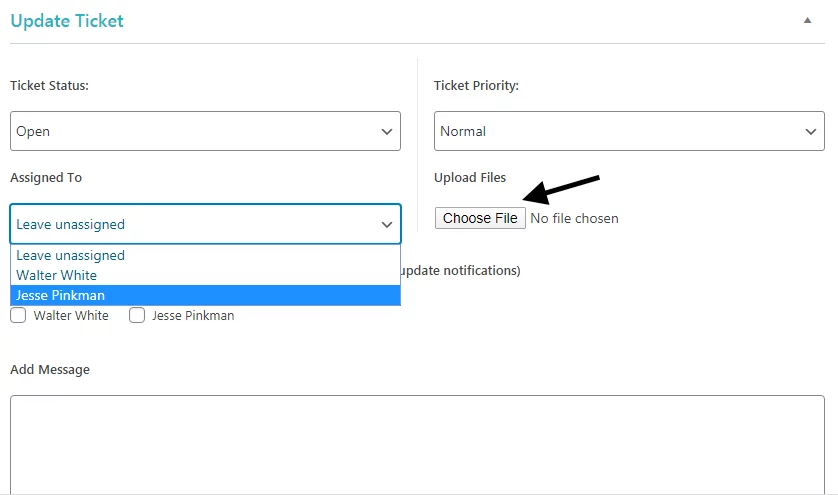Screen dimensions: 838x495
Task: Pick highlighted Jesse Pinkman list option
Action: 61,295
